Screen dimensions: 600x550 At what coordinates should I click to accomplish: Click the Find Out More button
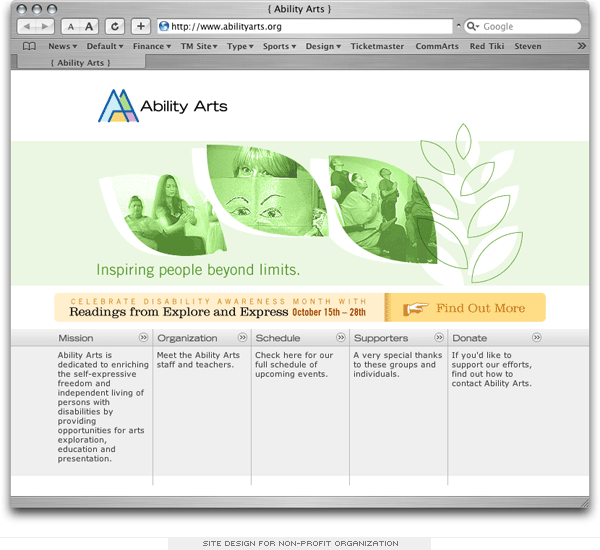tap(466, 308)
